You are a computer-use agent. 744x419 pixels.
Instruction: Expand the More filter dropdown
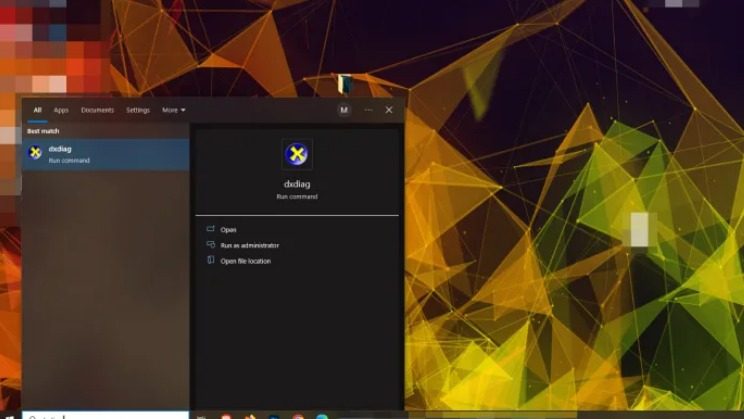pyautogui.click(x=174, y=110)
